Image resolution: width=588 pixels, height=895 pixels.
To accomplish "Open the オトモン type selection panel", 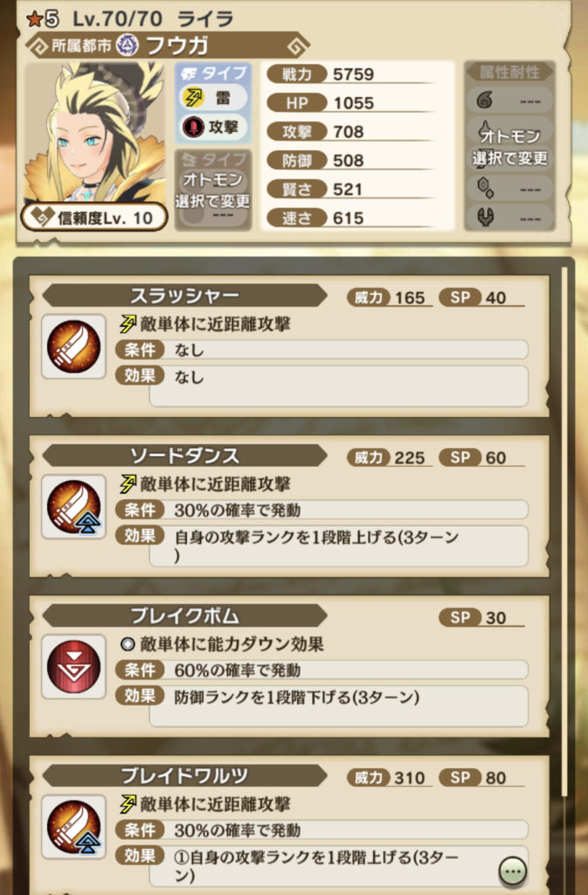I will coord(212,190).
